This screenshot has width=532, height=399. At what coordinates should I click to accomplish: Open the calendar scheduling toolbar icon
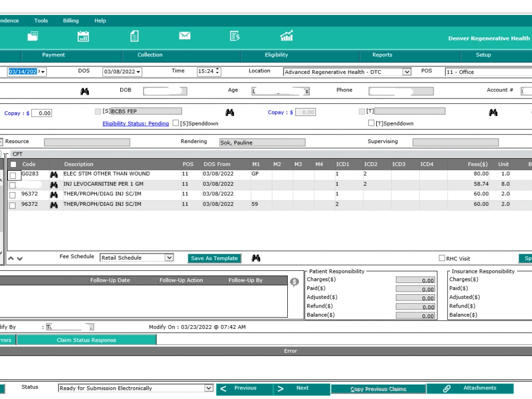83,36
